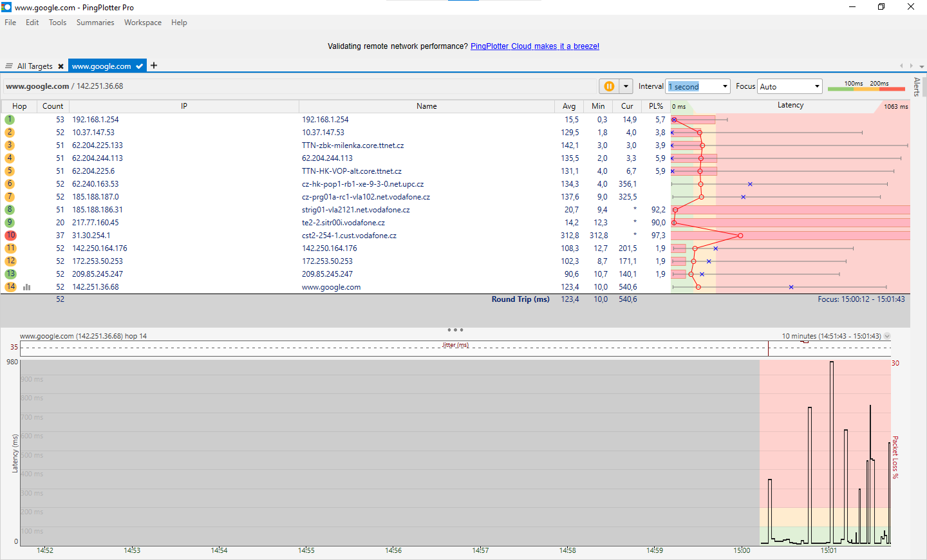
Task: Click the hop 14 graph bars icon
Action: pyautogui.click(x=26, y=287)
